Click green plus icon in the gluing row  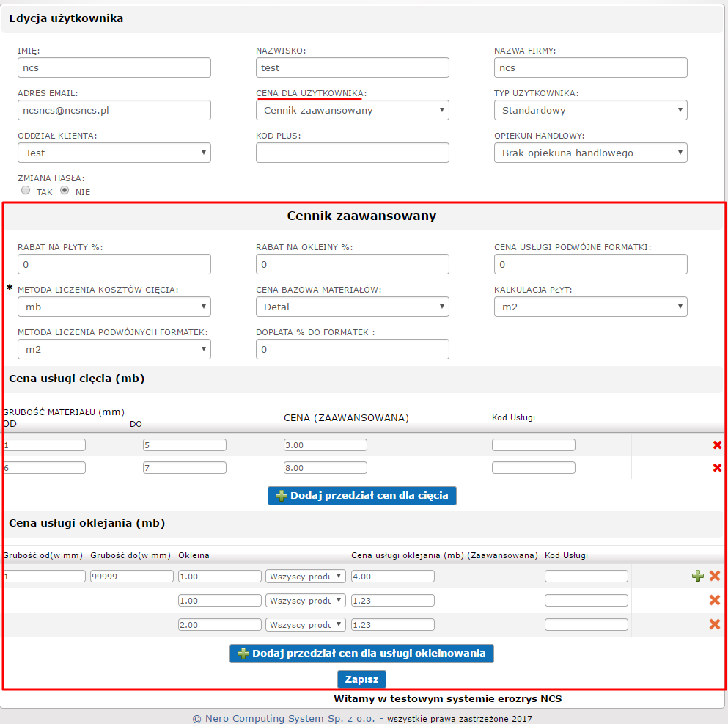698,577
